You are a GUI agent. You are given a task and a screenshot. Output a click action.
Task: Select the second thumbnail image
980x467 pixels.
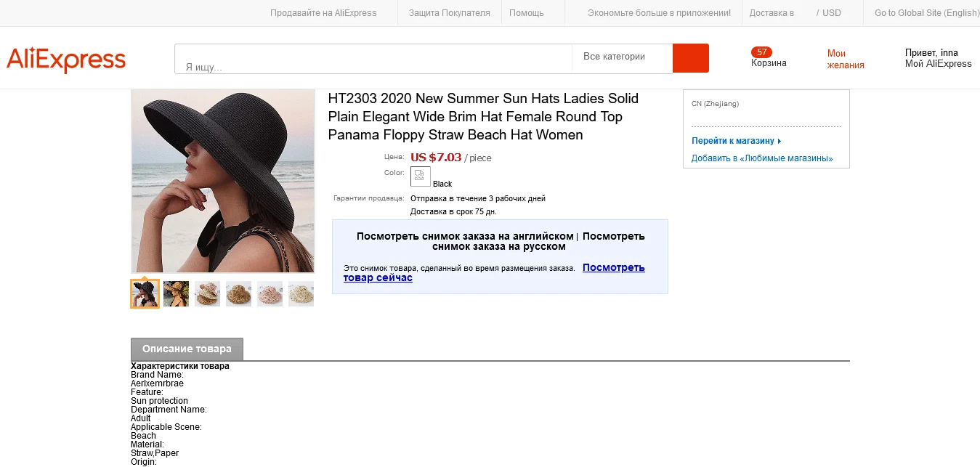tap(176, 293)
